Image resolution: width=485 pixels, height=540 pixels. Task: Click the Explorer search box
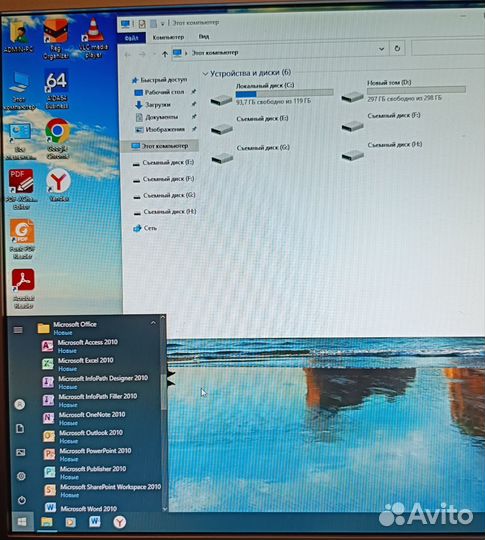pyautogui.click(x=448, y=47)
